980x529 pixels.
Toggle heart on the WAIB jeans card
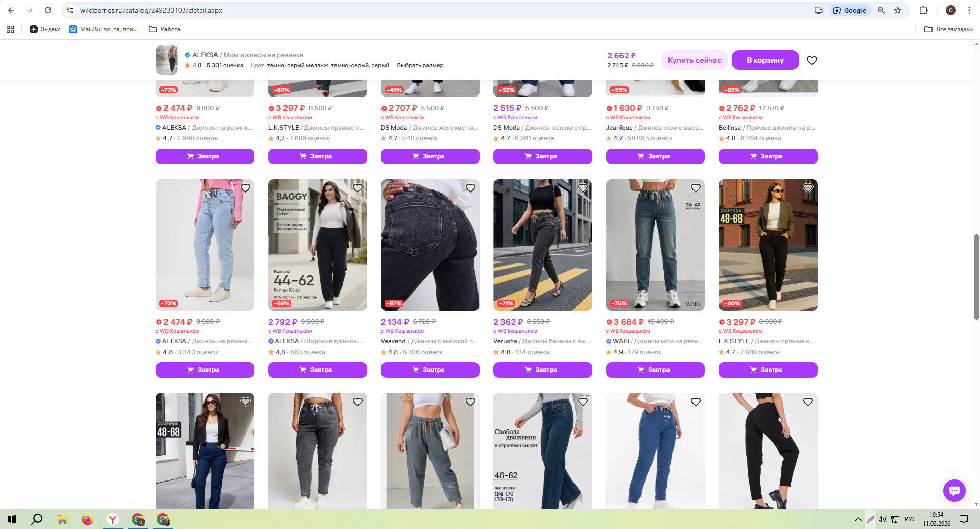click(696, 188)
